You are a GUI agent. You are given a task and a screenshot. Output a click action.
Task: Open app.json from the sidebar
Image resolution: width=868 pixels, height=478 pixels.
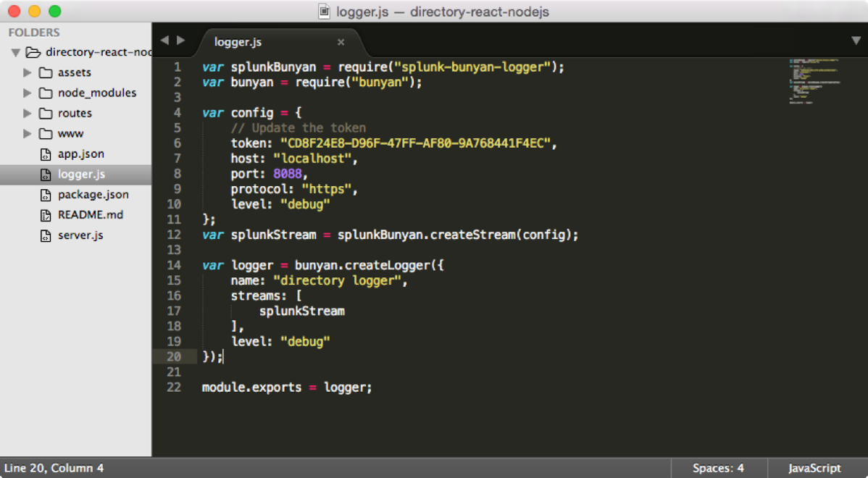(x=81, y=154)
